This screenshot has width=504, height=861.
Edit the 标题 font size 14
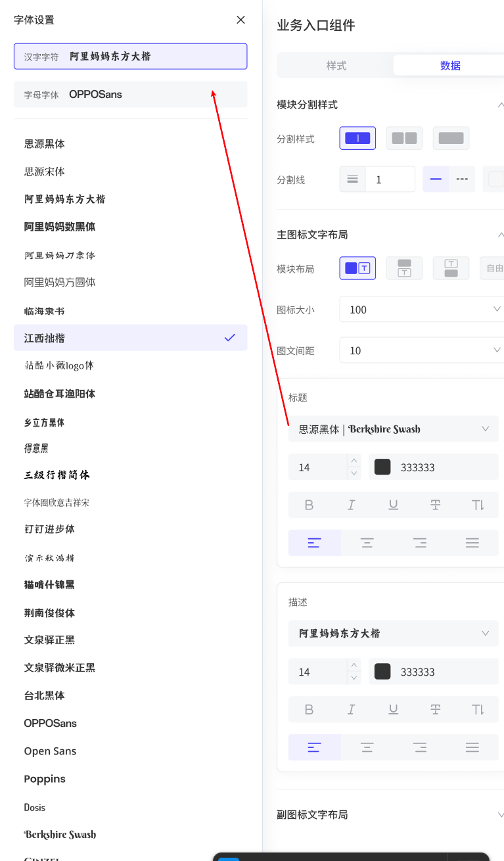pyautogui.click(x=318, y=467)
